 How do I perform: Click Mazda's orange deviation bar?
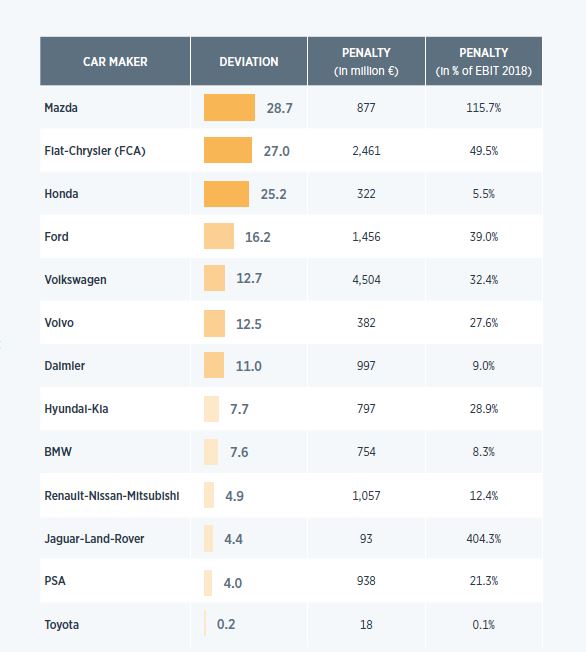coord(229,107)
